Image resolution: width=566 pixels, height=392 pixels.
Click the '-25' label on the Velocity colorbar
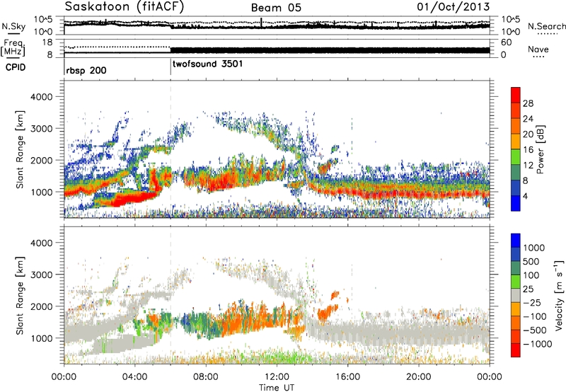(531, 302)
